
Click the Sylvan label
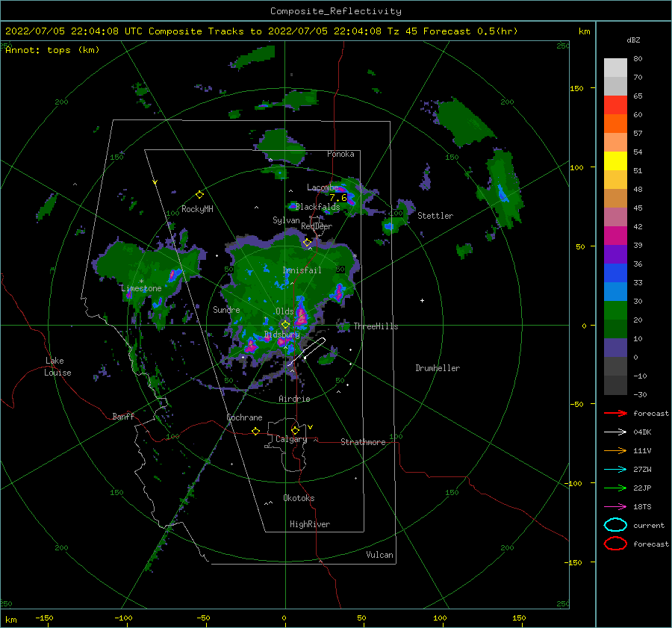(x=286, y=220)
